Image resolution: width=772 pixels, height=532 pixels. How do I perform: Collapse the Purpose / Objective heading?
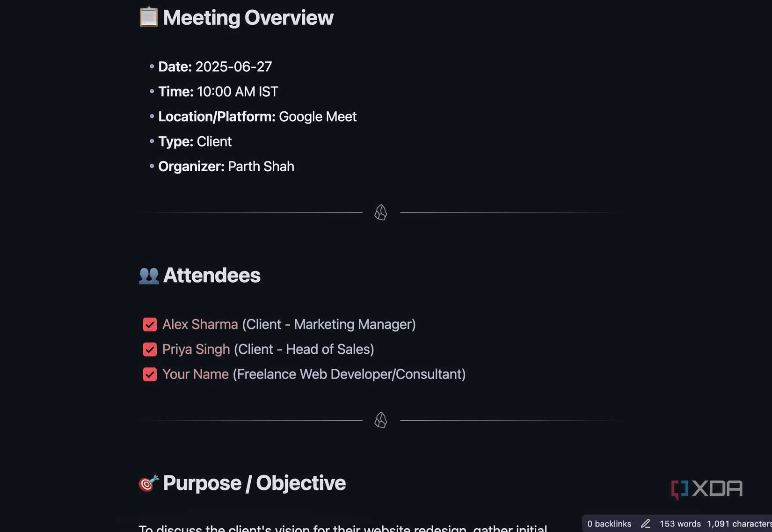(254, 484)
